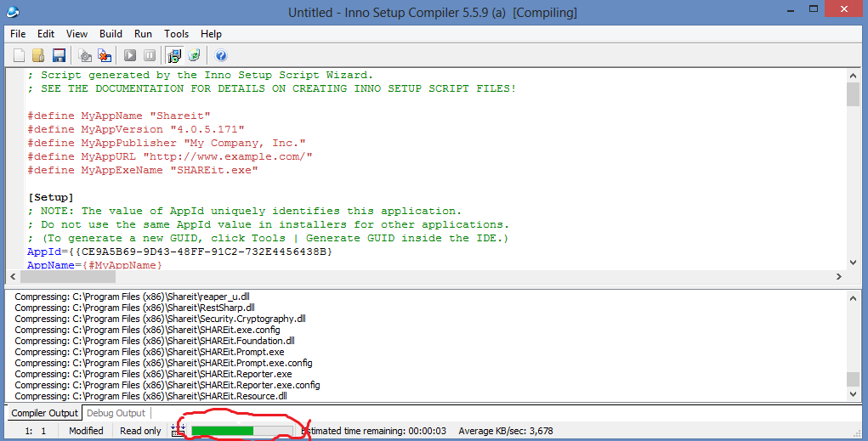868x441 pixels.
Task: Click the Compile toolbar icon
Action: 85,56
